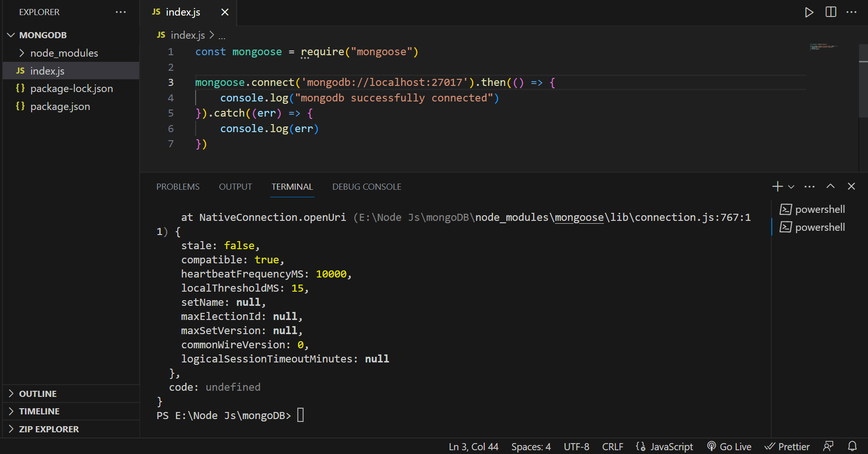
Task: Close the index.js editor tab
Action: coord(225,12)
